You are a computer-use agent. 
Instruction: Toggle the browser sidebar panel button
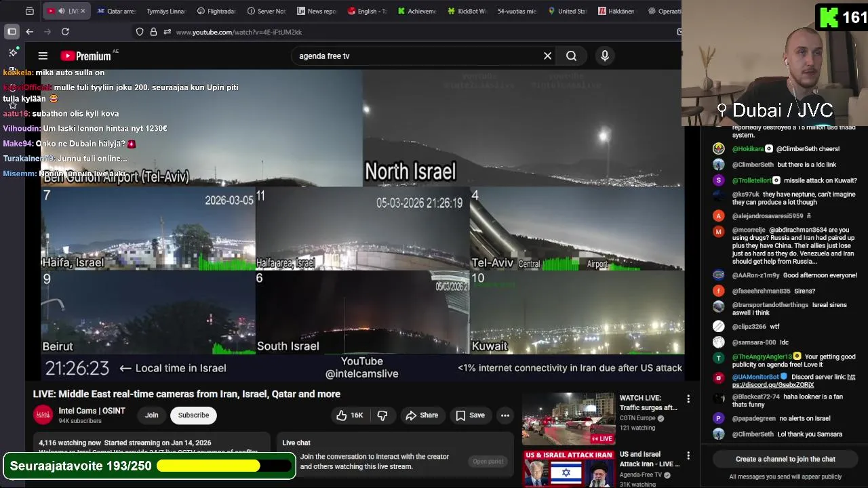tap(12, 32)
